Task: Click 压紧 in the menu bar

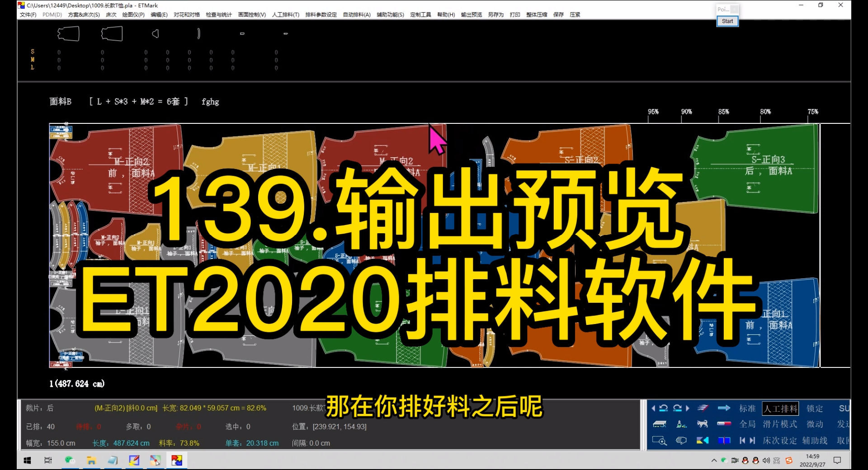Action: click(x=575, y=14)
